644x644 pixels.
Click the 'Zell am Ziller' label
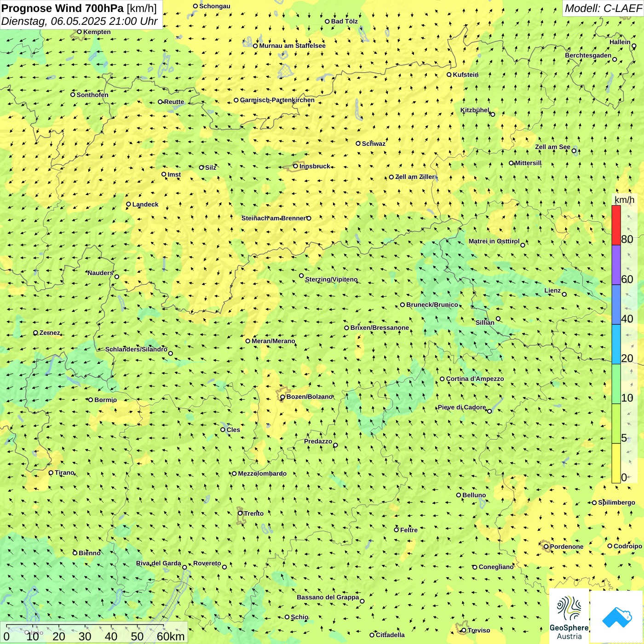tap(414, 177)
